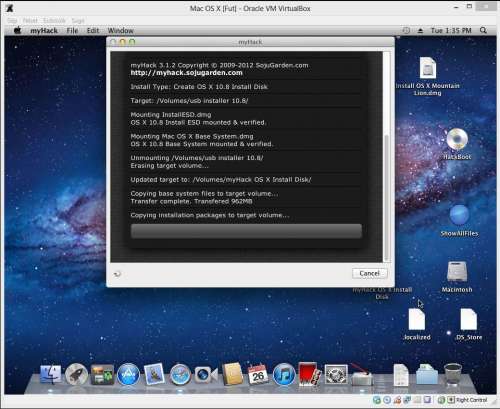The height and width of the screenshot is (409, 500).
Task: Open the Window menu
Action: [x=120, y=31]
